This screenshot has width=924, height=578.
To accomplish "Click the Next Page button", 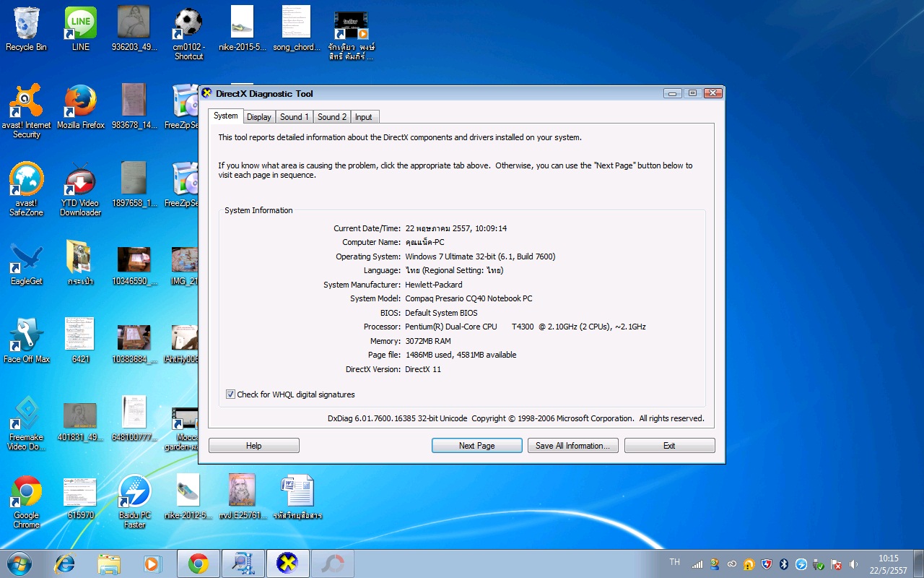I will click(x=476, y=446).
